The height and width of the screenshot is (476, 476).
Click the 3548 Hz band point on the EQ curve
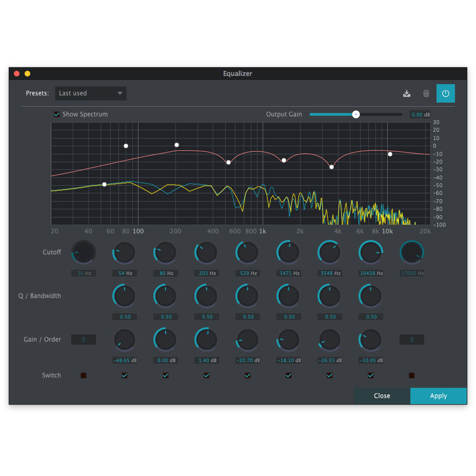tap(331, 167)
